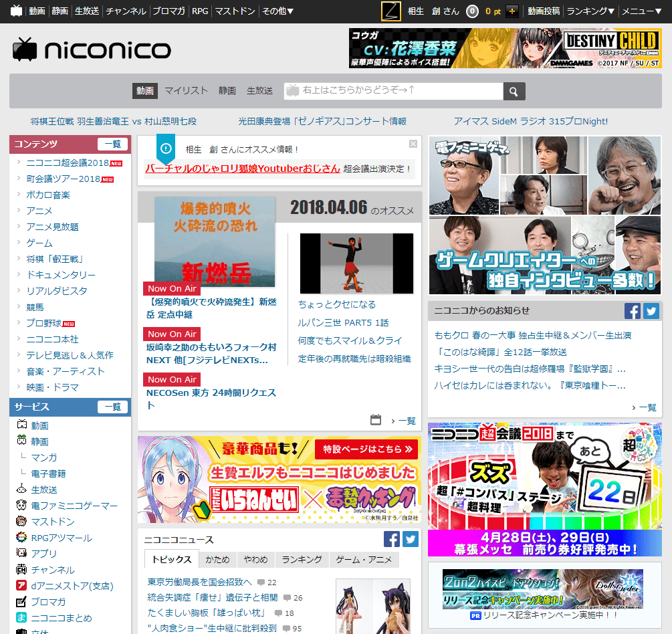Open the コンテンツ 一覧 button

coord(113,144)
